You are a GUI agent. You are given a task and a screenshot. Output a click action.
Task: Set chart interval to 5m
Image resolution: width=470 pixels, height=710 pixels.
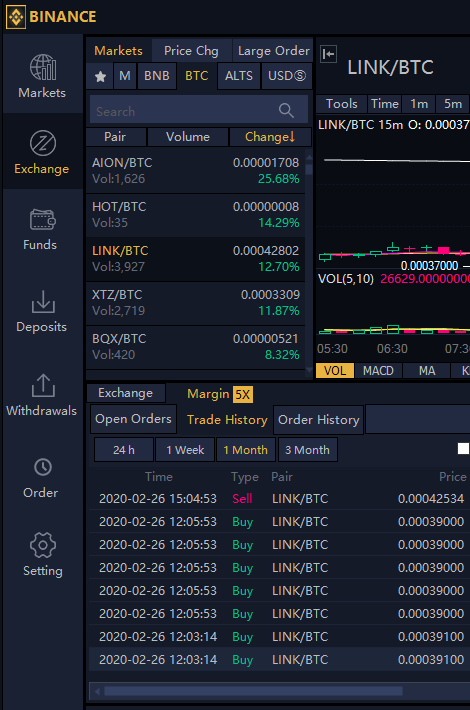(453, 104)
